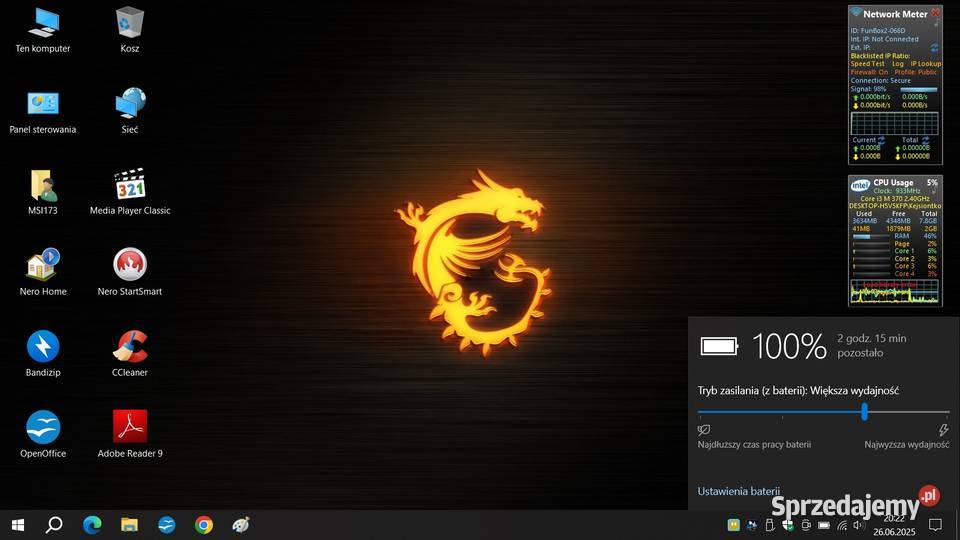Click the power mode slider thumb
Screen dimensions: 960x540
point(864,412)
